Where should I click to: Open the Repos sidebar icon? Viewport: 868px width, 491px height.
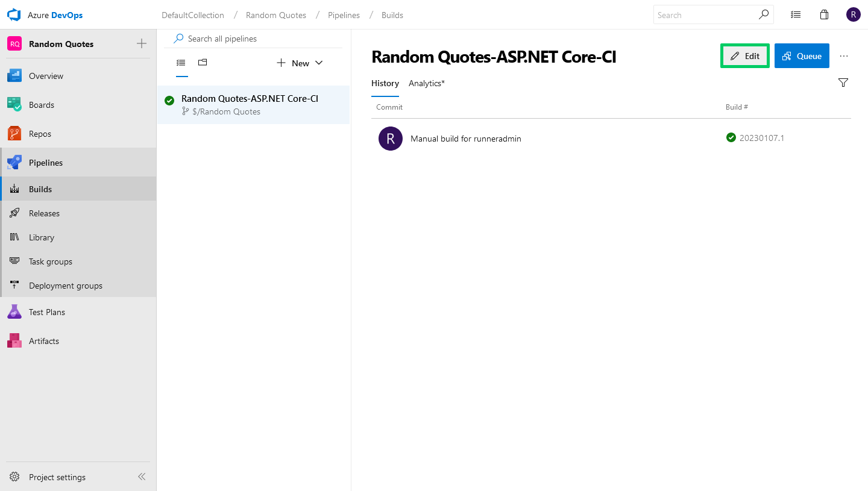coord(14,134)
